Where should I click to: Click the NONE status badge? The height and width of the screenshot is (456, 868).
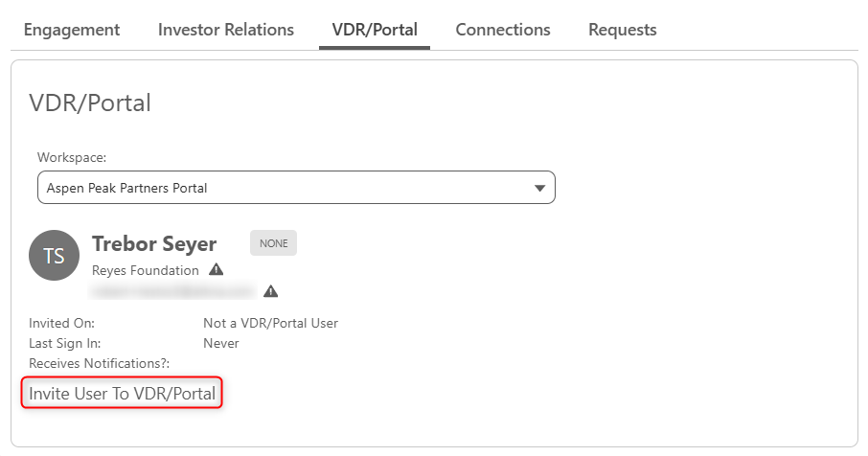[x=273, y=243]
